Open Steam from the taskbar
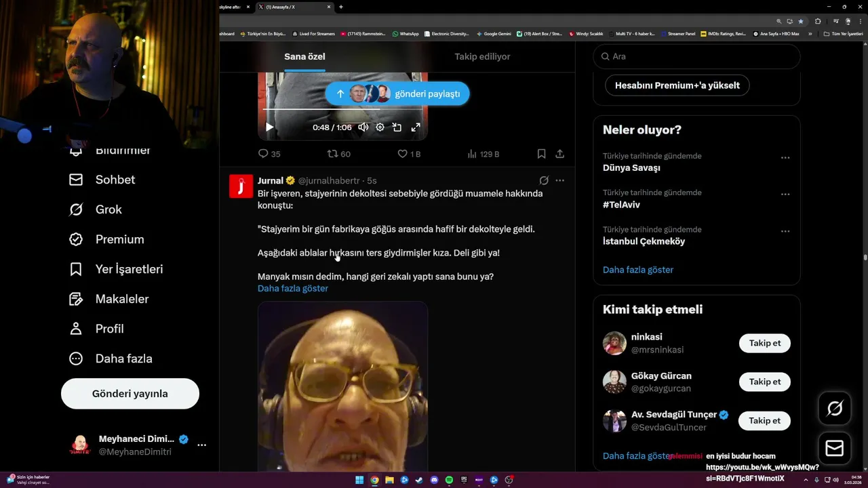Viewport: 868px width, 488px height. pos(419,480)
